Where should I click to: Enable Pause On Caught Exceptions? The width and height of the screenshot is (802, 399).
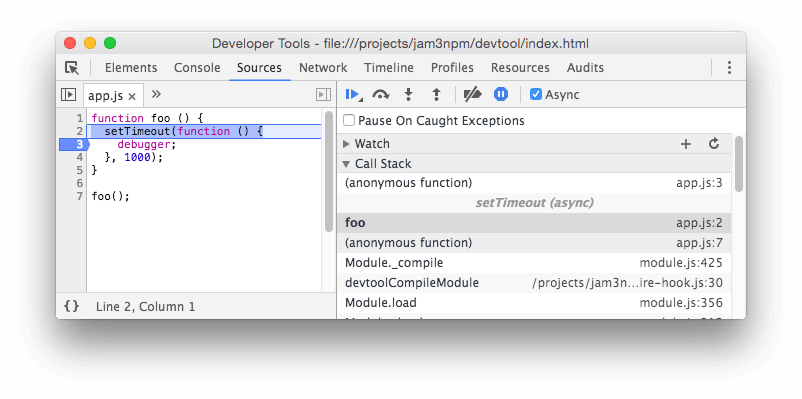coord(349,121)
